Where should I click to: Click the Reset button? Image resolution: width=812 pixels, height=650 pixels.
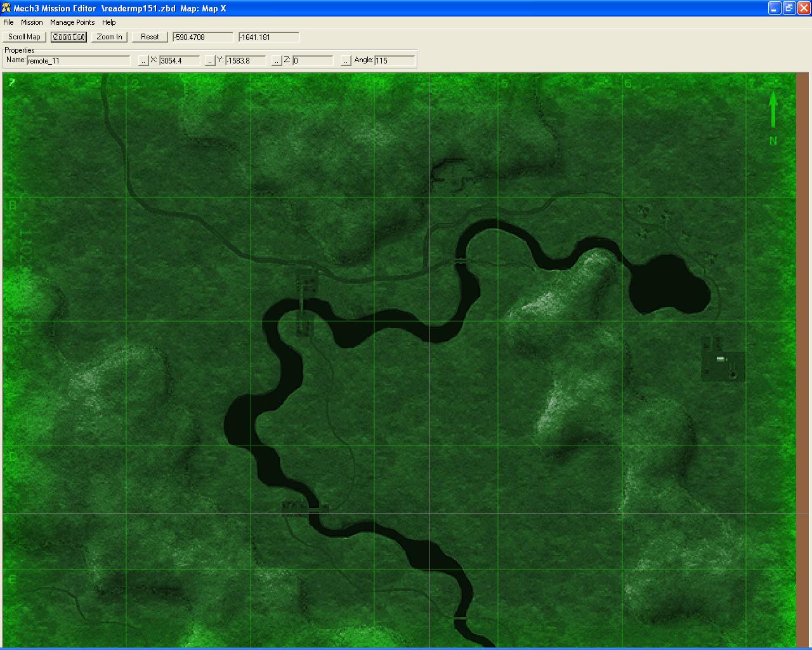coord(150,37)
